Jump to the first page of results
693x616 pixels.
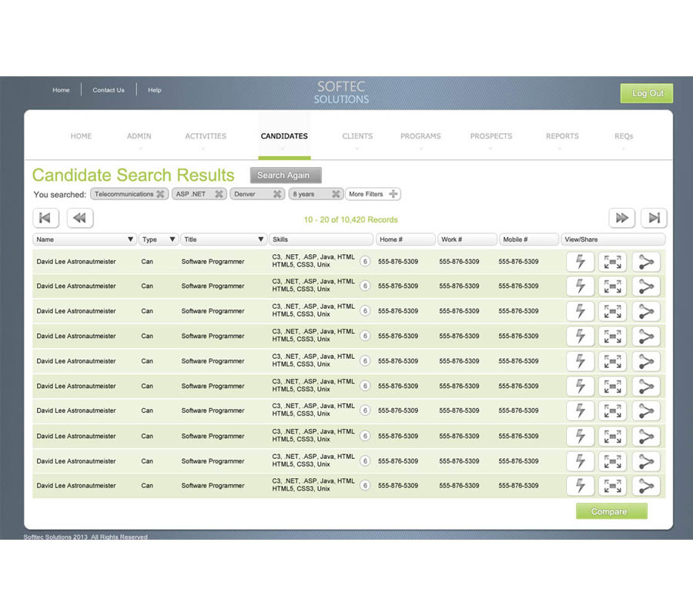[45, 218]
